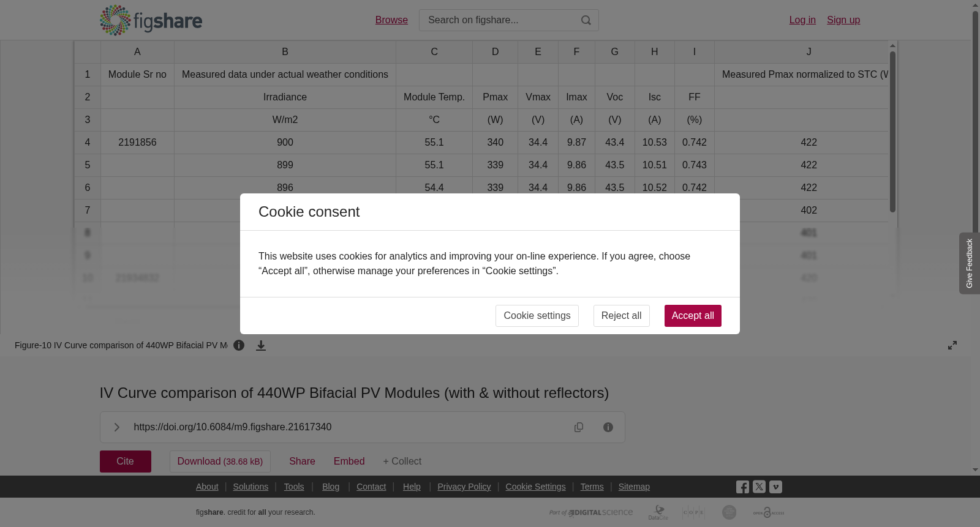Viewport: 980px width, 527px height.
Task: Open Cookie settings in dialog
Action: 537,316
